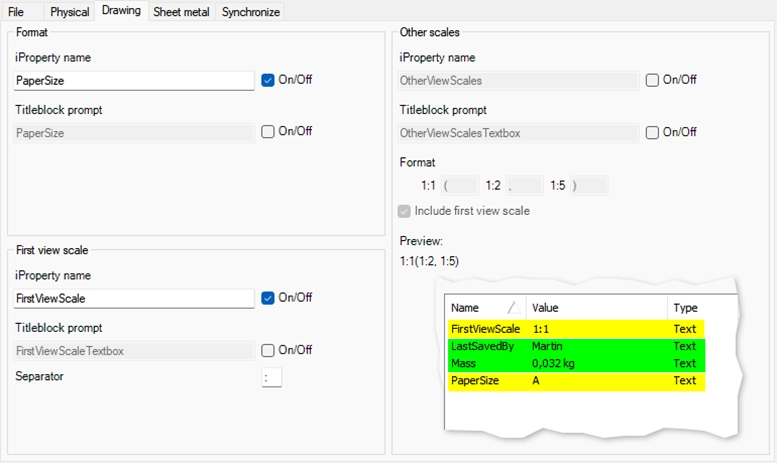Select the LastSavedBy row in the table

pos(576,346)
